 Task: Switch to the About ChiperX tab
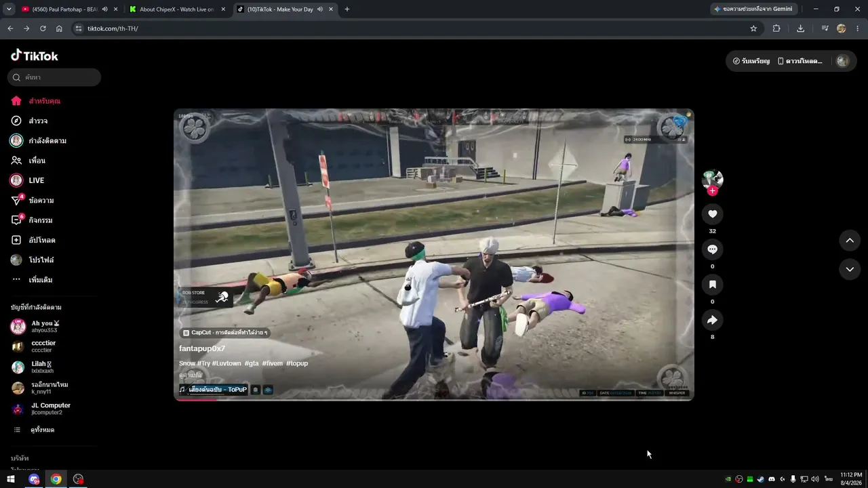pos(177,9)
